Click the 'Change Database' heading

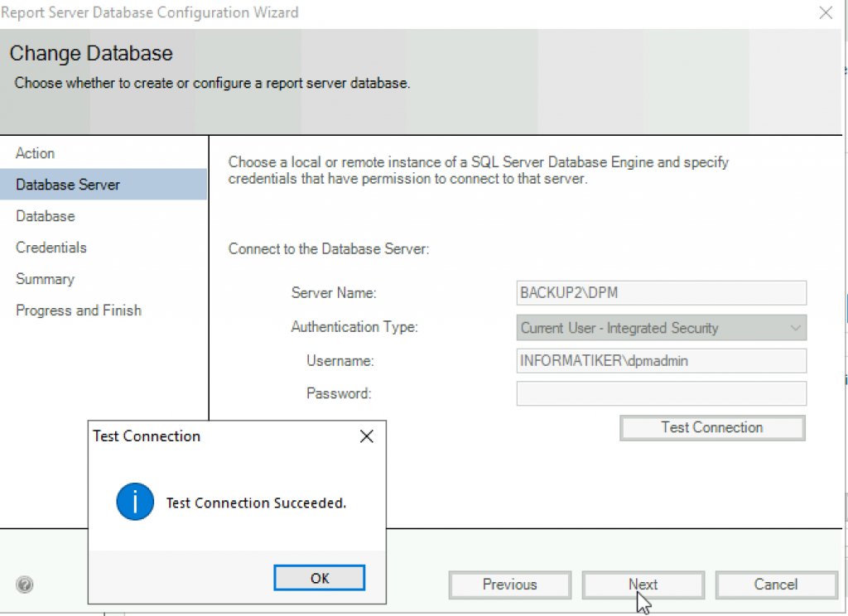(91, 53)
